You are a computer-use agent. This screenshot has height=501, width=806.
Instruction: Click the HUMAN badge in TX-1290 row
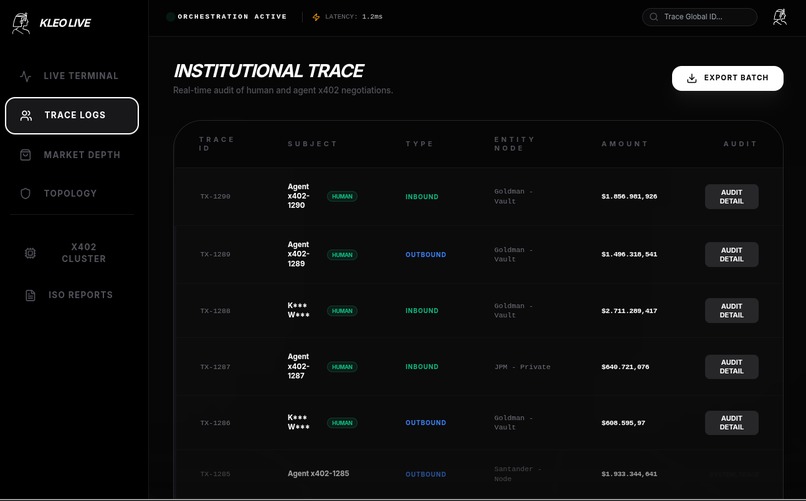pyautogui.click(x=342, y=196)
